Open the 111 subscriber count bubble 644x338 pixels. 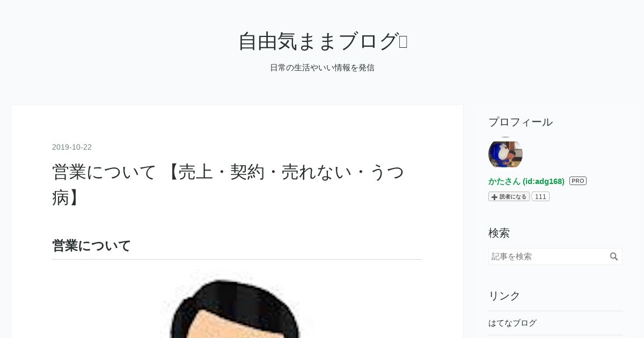(540, 196)
